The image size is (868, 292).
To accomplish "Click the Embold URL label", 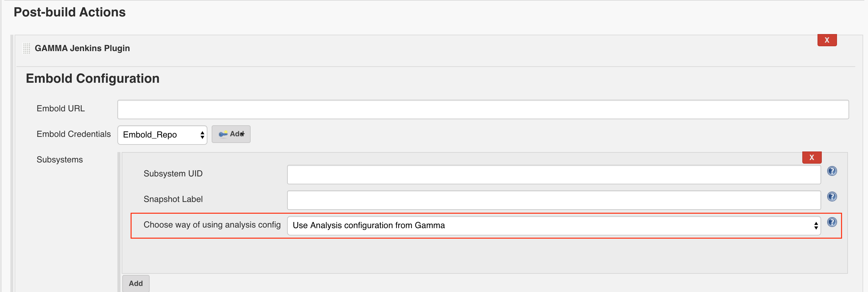I will tap(61, 109).
